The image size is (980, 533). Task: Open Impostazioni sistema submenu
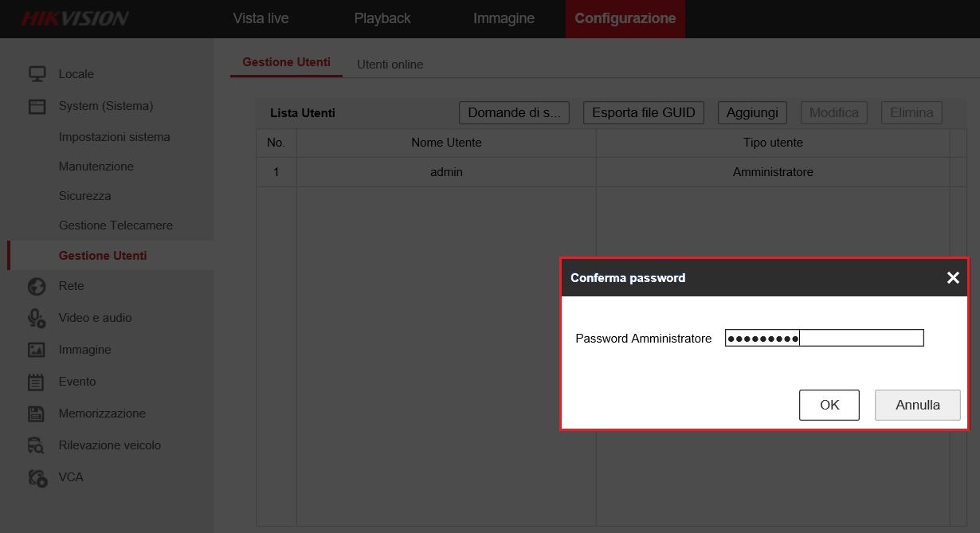pyautogui.click(x=115, y=137)
